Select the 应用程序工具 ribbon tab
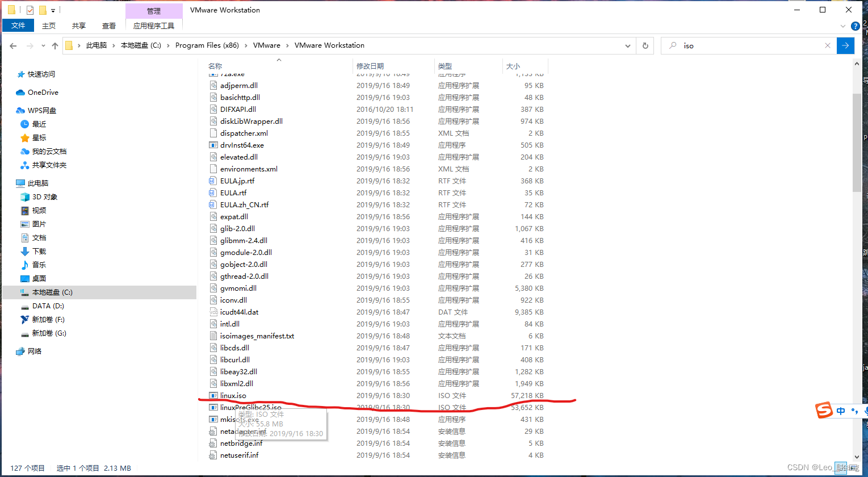Image resolution: width=868 pixels, height=477 pixels. point(154,26)
